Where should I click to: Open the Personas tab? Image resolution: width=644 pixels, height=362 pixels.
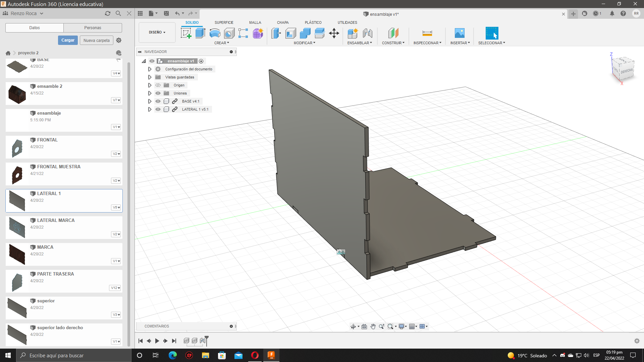point(93,28)
